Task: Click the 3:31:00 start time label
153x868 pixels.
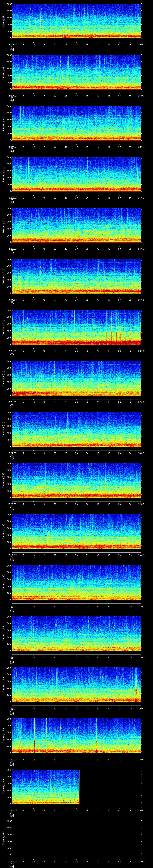Action: click(x=12, y=657)
